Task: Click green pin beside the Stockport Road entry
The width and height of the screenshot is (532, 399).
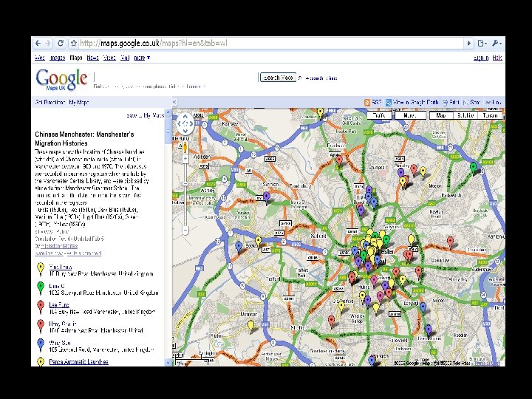Action: point(41,287)
